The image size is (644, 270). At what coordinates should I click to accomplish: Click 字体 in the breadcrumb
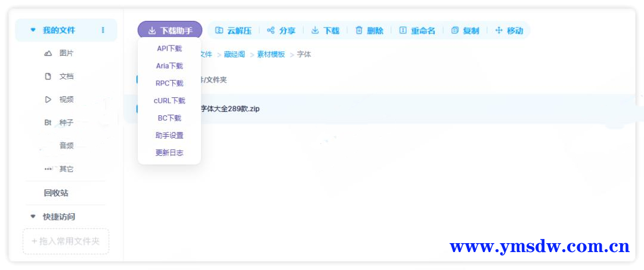[x=304, y=54]
